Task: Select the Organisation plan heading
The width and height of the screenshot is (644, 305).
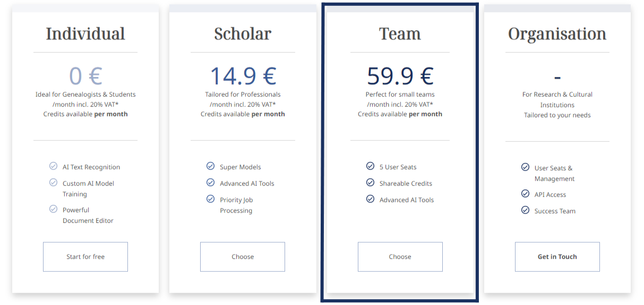Action: click(557, 34)
